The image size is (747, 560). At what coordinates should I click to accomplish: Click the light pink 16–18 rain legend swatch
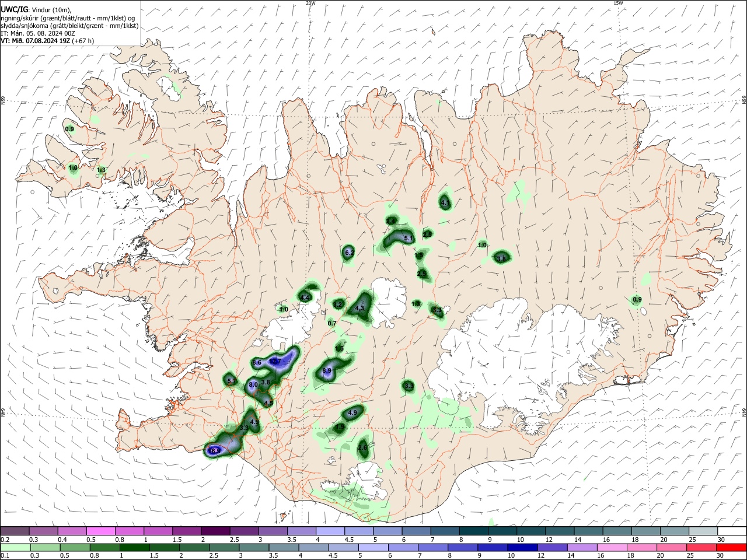click(x=612, y=547)
